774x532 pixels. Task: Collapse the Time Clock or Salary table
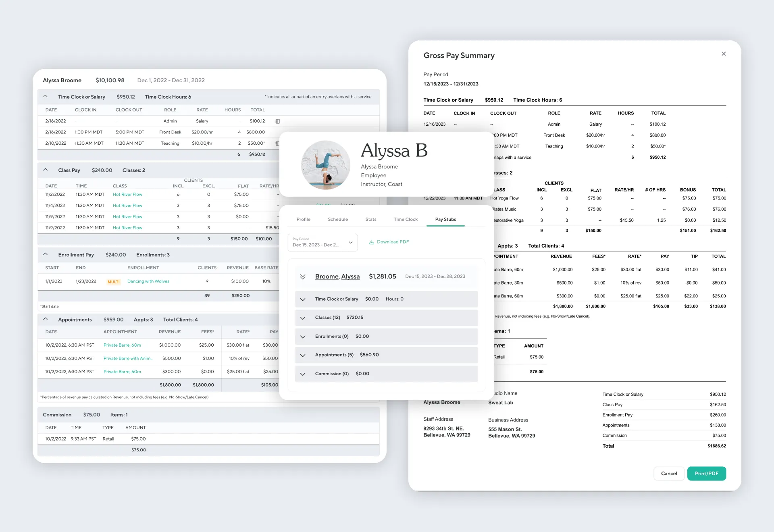[x=45, y=96]
